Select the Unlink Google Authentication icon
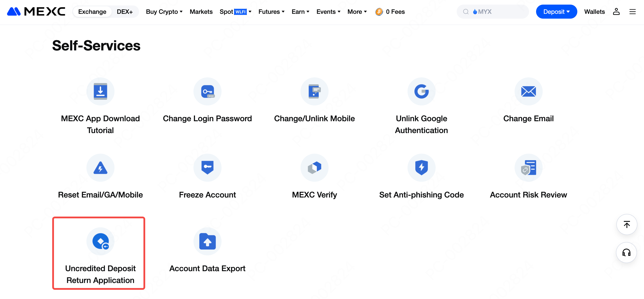 pyautogui.click(x=421, y=91)
